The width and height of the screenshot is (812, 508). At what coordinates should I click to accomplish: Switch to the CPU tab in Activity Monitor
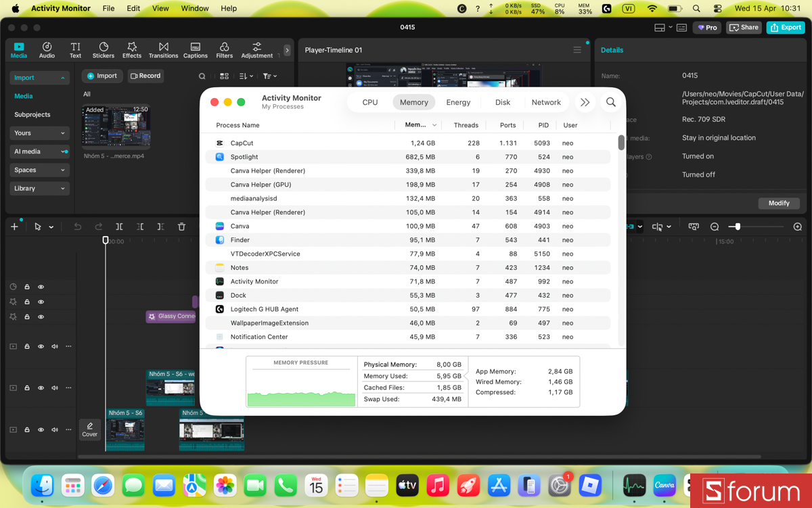click(x=369, y=102)
